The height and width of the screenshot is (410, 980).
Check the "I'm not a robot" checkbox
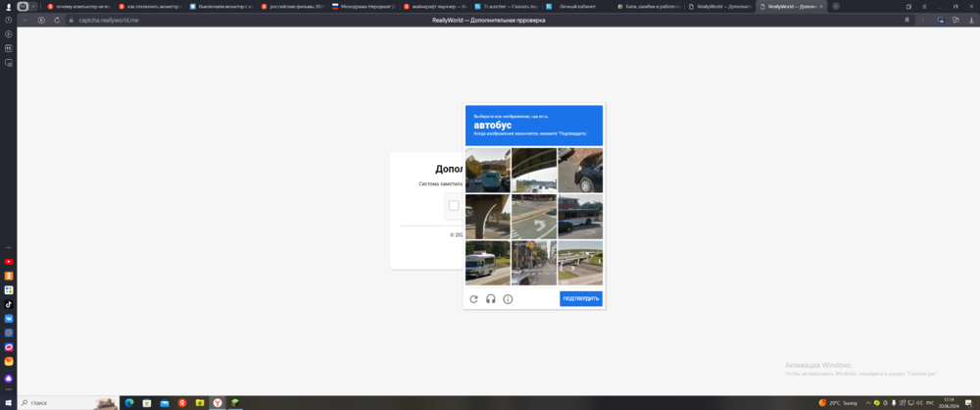coord(454,206)
